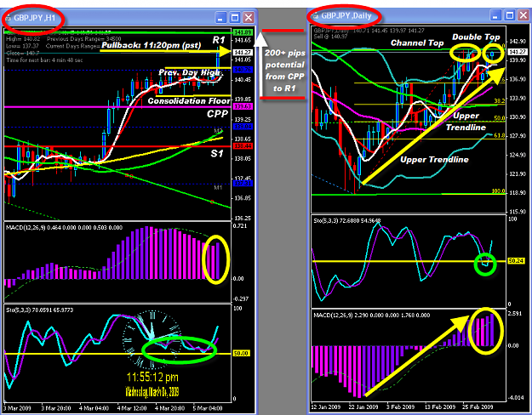Click MACD(12,26,9) 0.464 indicator label in H1
532x415 pixels.
coord(64,228)
